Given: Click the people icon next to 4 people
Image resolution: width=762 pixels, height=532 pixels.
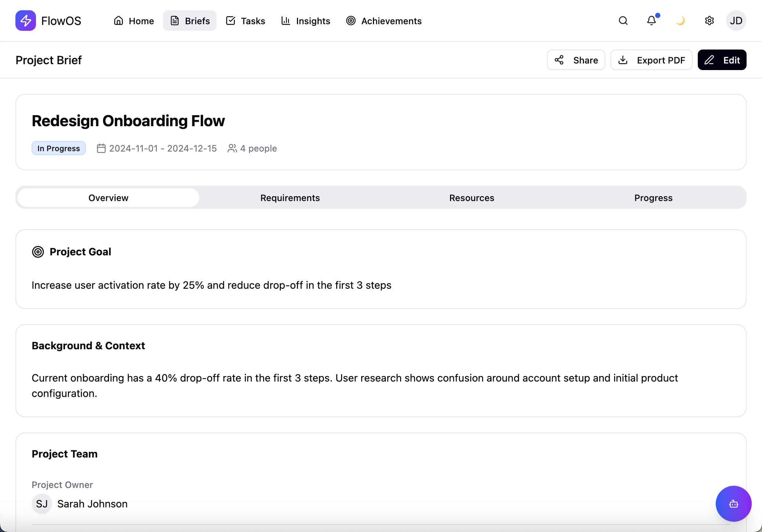Looking at the screenshot, I should [232, 148].
